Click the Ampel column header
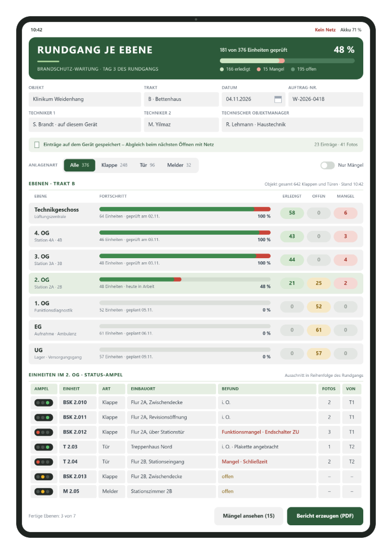392x554 pixels. (x=44, y=389)
